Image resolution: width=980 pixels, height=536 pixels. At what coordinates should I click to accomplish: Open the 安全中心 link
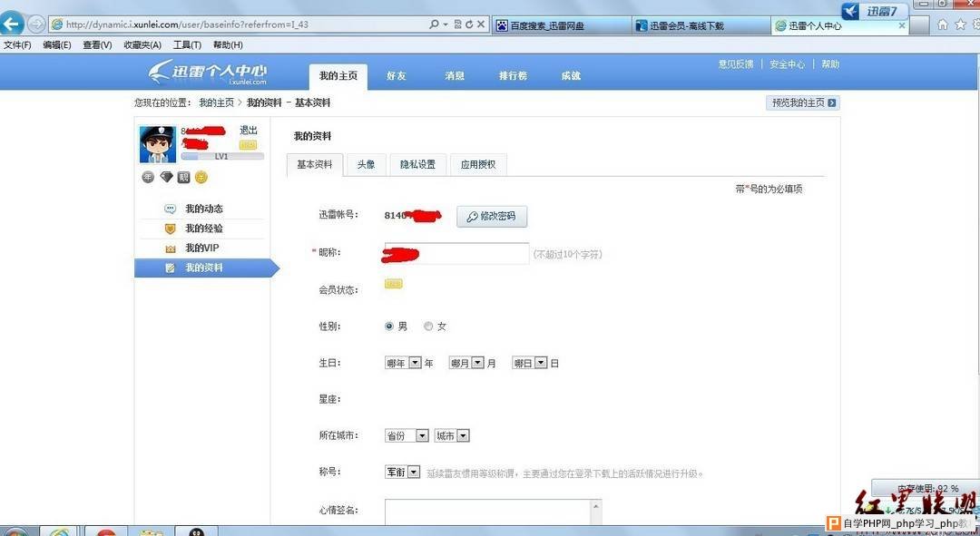click(787, 64)
